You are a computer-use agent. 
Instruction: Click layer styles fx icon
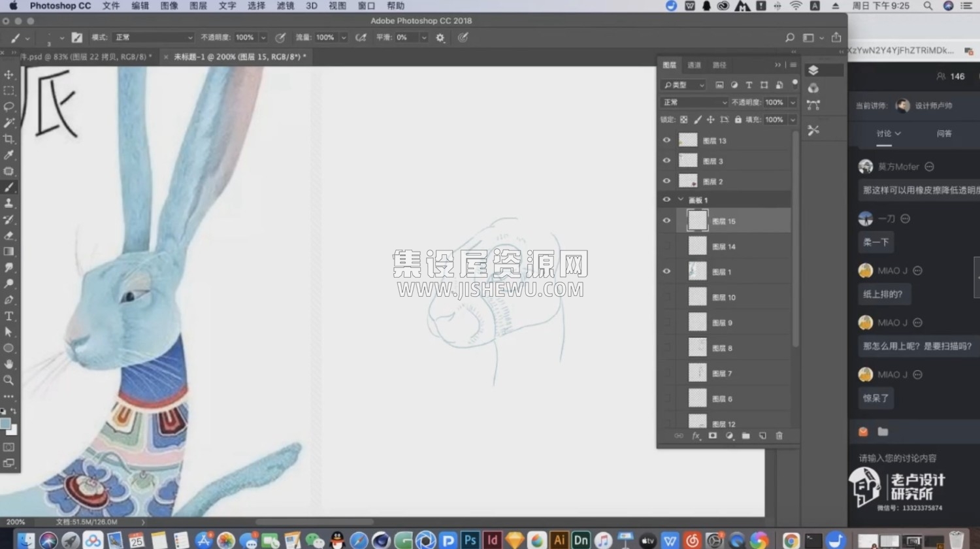696,436
